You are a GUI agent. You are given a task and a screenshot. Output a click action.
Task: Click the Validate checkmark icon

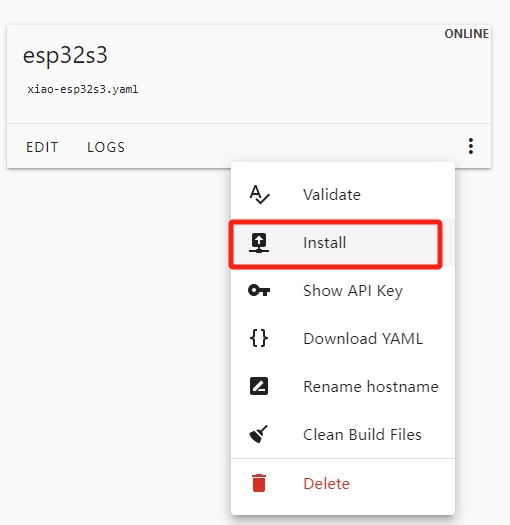tap(259, 194)
